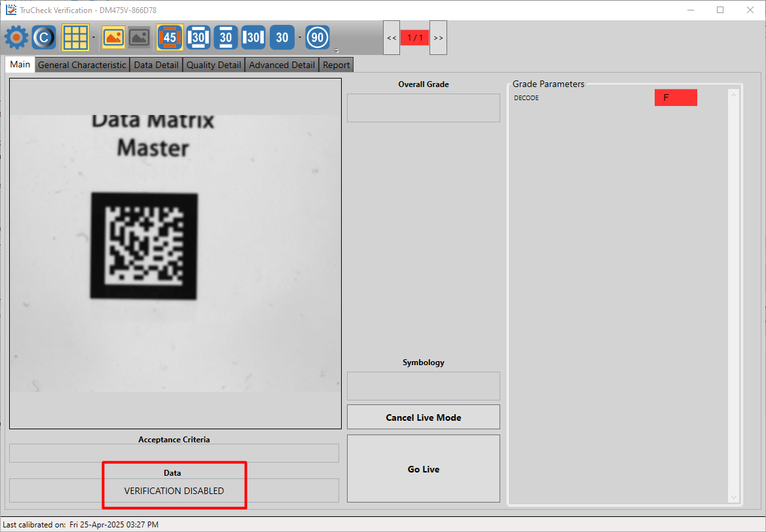The height and width of the screenshot is (532, 766).
Task: Select the circular 90 lighting icon
Action: click(x=318, y=37)
